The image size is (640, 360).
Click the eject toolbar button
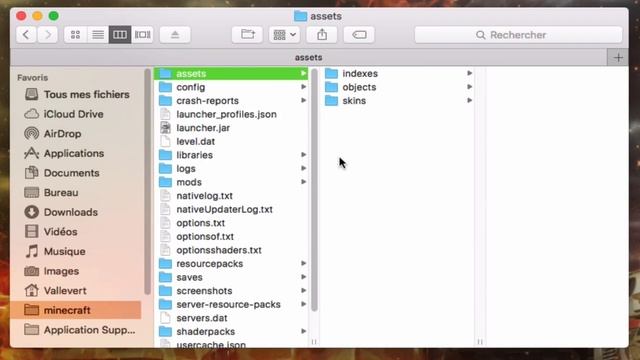[175, 35]
